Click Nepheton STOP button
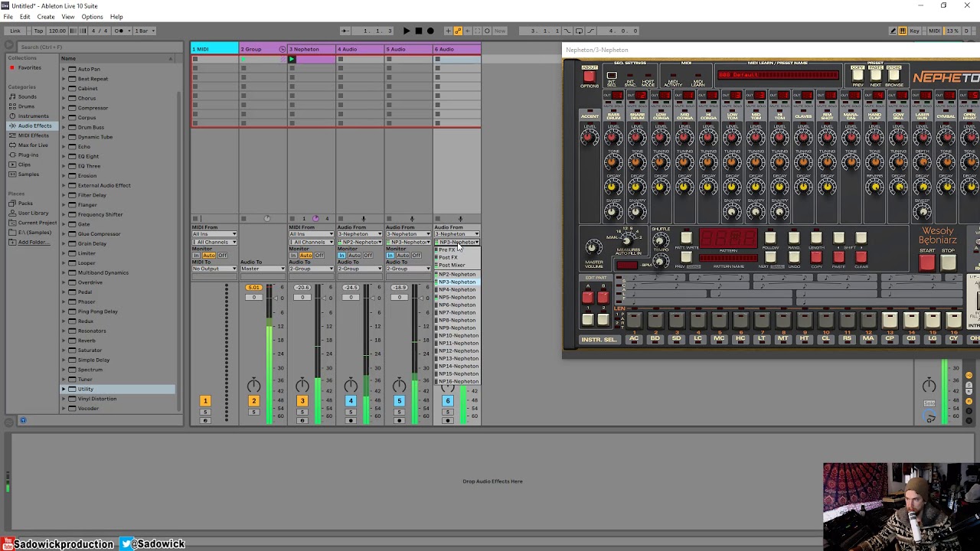 click(949, 264)
